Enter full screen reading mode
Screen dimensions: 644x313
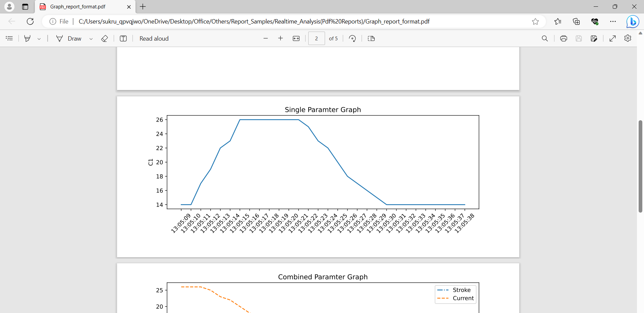(x=613, y=38)
